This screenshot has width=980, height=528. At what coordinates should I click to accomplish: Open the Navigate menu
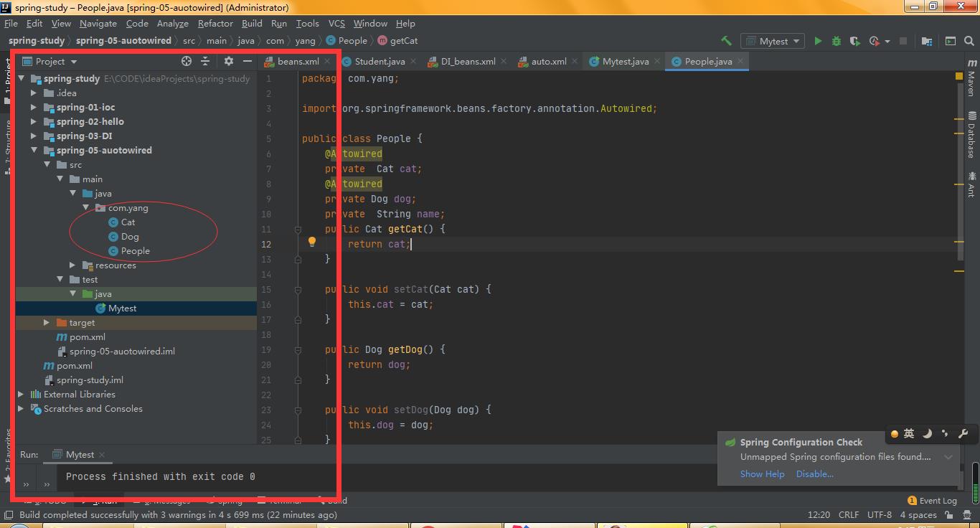(x=98, y=23)
